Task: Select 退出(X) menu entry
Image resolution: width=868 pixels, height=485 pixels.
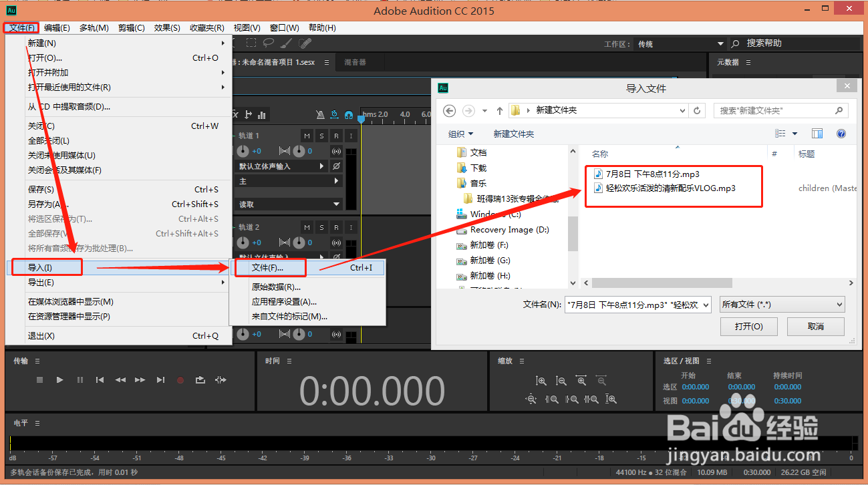Action: coord(118,336)
